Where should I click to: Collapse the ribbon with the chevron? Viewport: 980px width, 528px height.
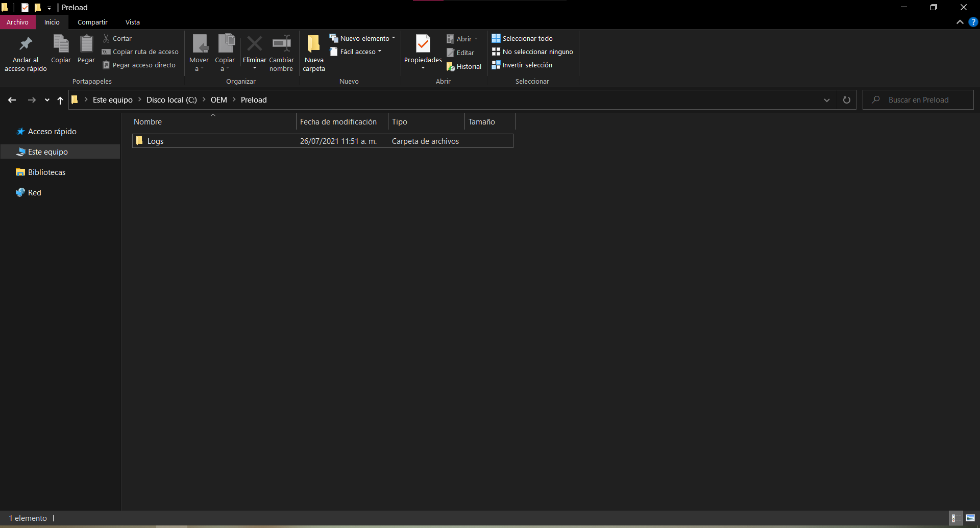pyautogui.click(x=960, y=22)
